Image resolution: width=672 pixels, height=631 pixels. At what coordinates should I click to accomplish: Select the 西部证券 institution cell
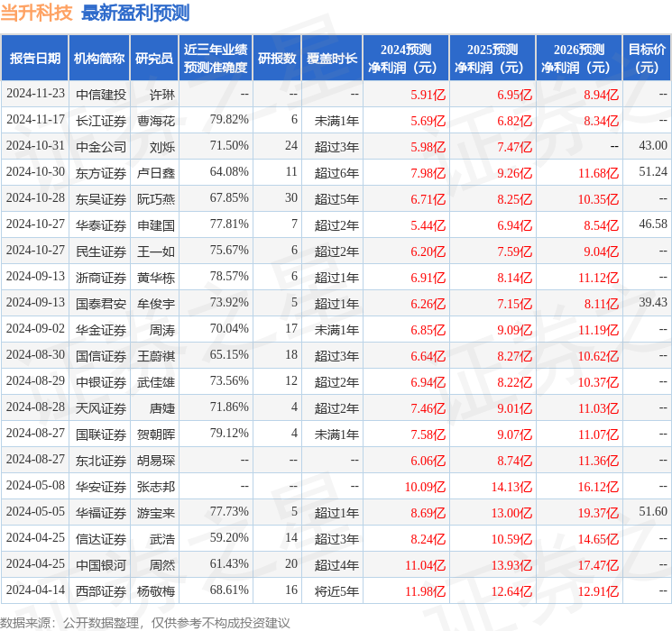tap(101, 590)
